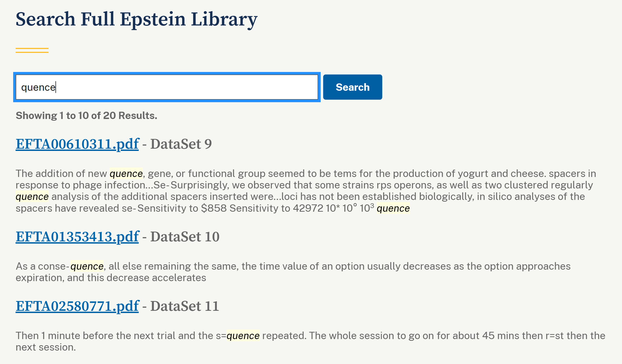Open the EFTA02580771.pdf result link
Screen dimensions: 622x364
77,306
